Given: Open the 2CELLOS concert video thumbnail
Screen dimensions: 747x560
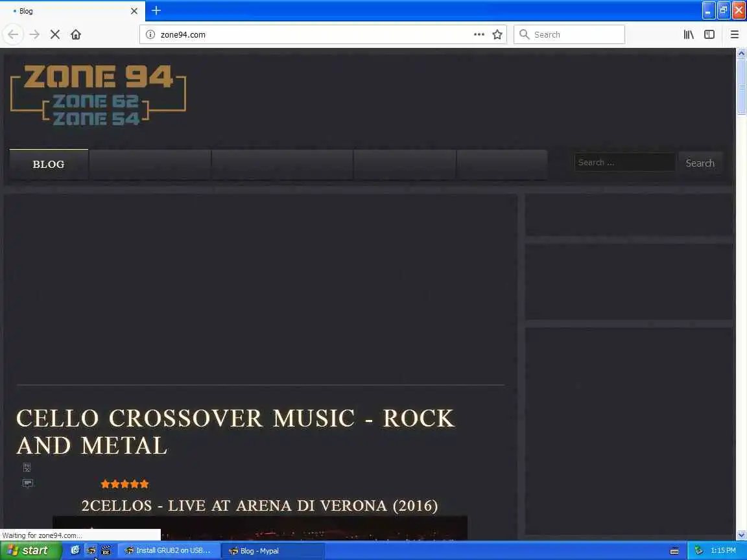Looking at the screenshot, I should pyautogui.click(x=259, y=528).
